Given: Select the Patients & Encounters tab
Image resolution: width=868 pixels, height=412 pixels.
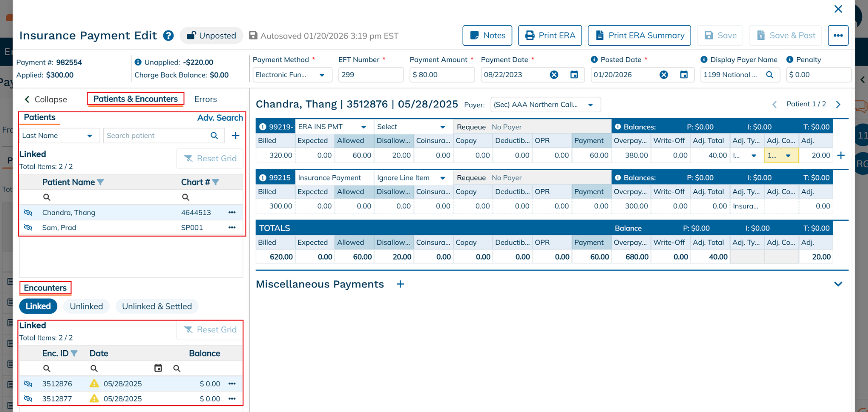Looking at the screenshot, I should (135, 99).
